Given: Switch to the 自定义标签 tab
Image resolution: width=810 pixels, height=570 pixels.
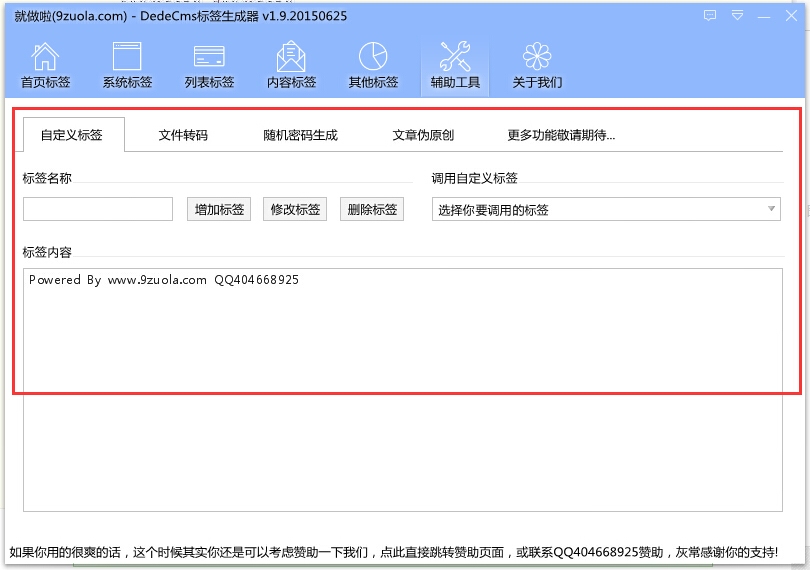Looking at the screenshot, I should pos(72,135).
